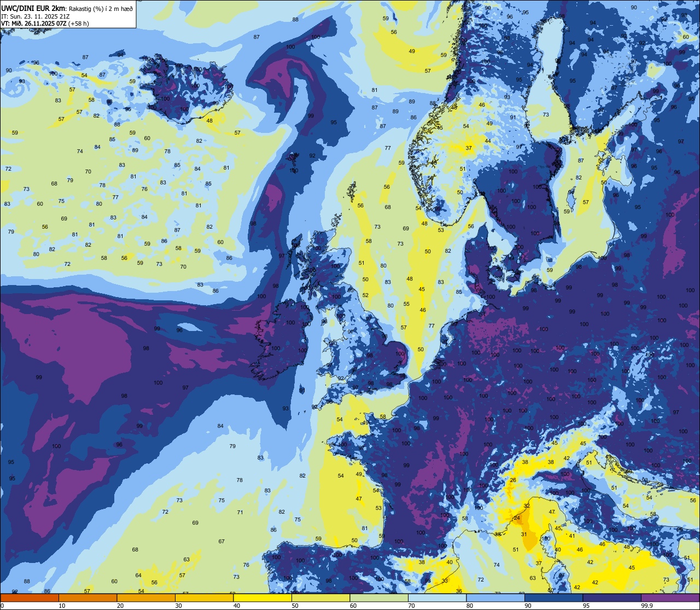
Task: Click the 'Rakastig (%) í 2 m hæð' text
Action: click(101, 8)
